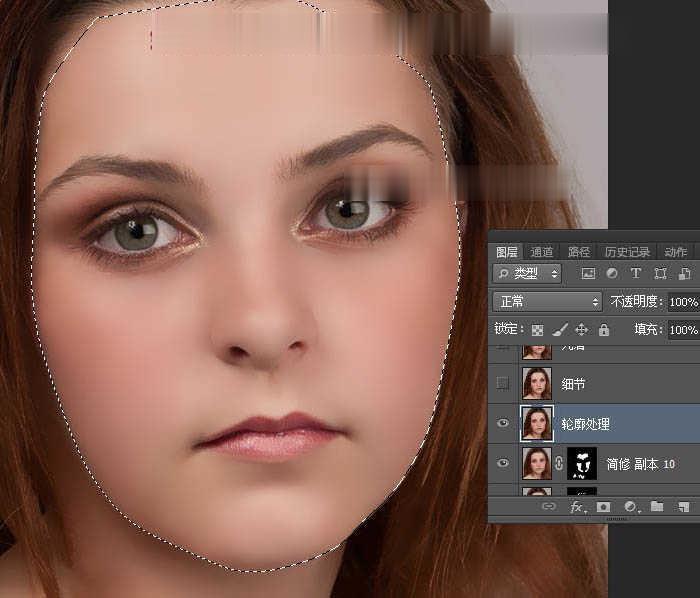Viewport: 700px width, 598px height.
Task: Switch to the 图层 tab
Action: click(x=507, y=252)
